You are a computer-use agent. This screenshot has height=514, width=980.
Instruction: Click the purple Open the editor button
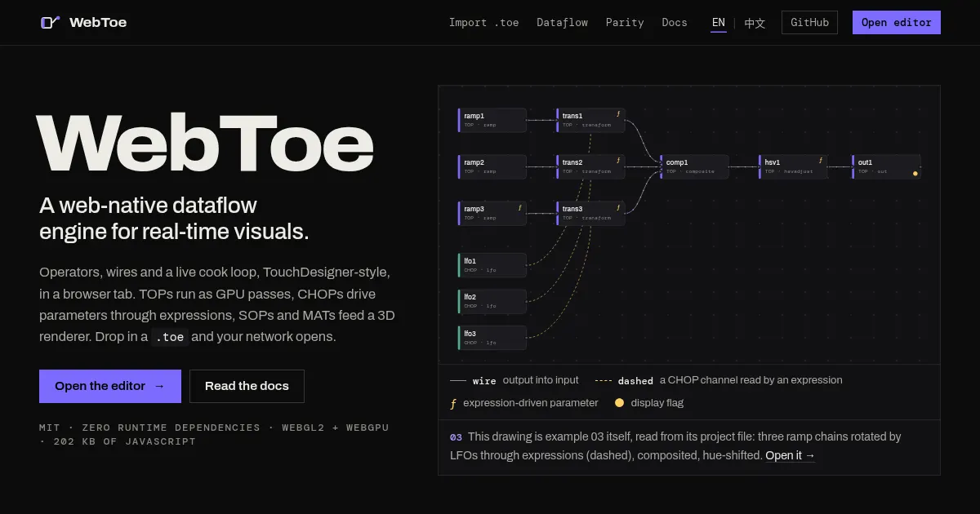point(110,386)
